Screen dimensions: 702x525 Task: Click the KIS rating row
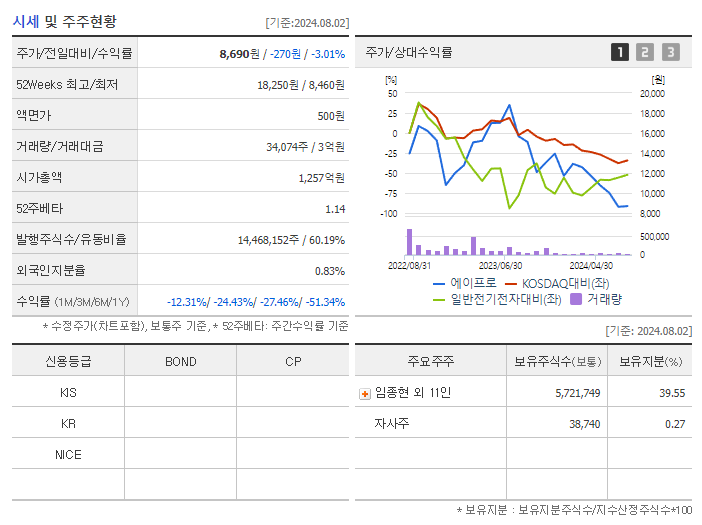180,392
